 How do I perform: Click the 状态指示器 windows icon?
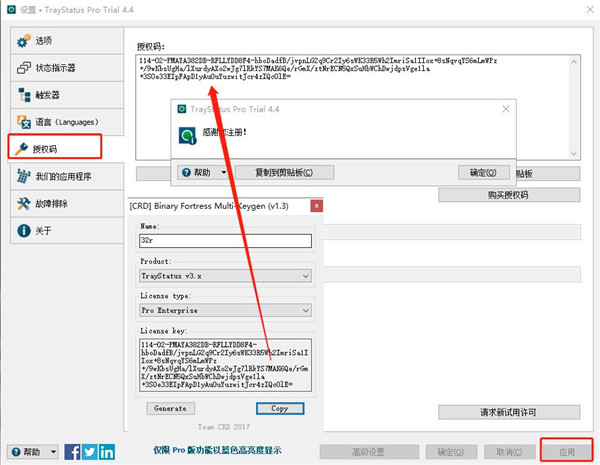tap(23, 68)
